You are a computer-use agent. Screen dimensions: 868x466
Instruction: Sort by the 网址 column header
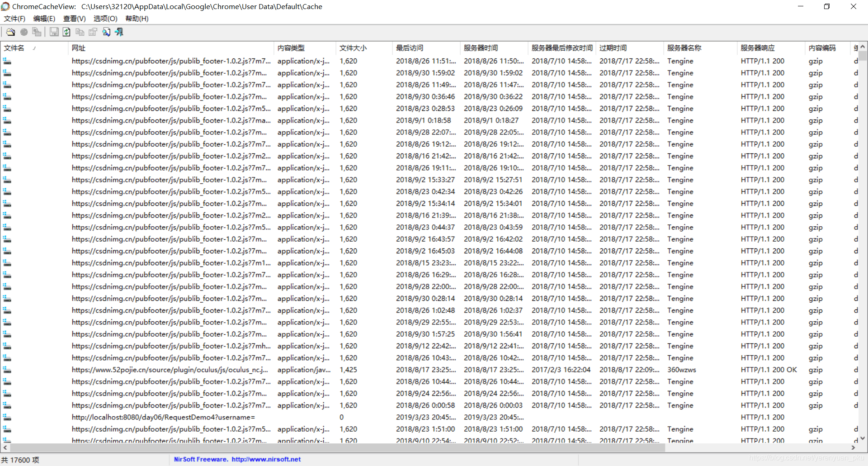(x=171, y=48)
